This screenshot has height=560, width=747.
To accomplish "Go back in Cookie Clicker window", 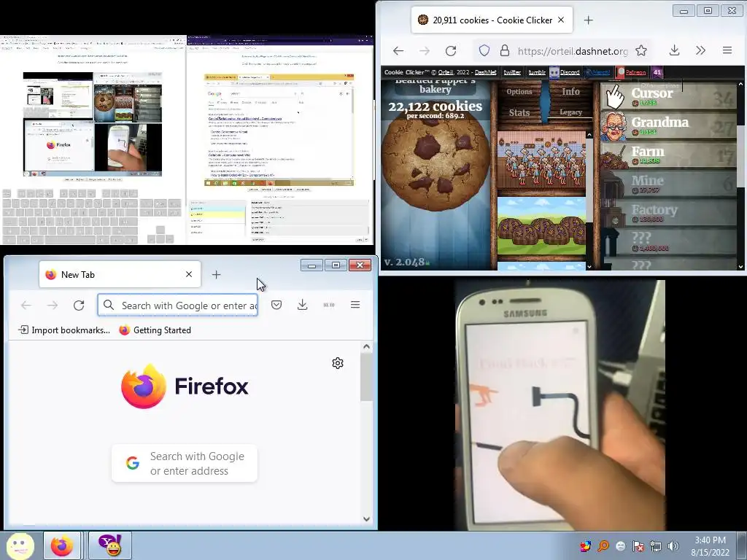I will 398,50.
